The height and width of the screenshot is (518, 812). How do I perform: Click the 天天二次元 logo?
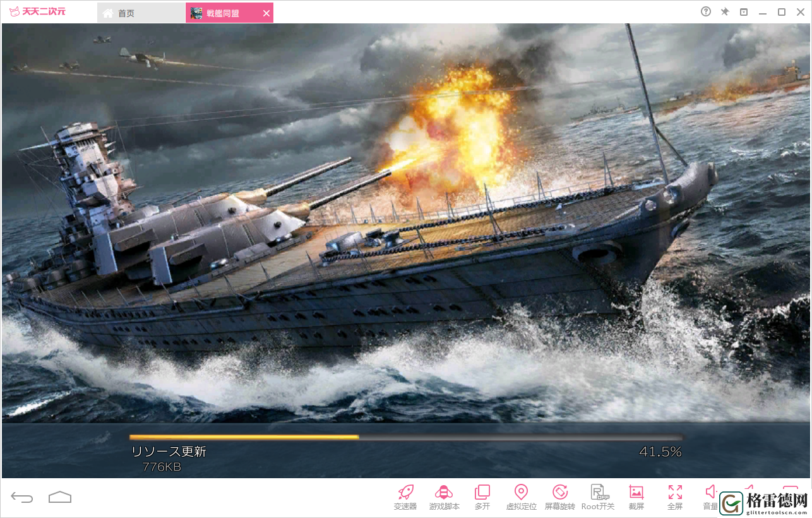pyautogui.click(x=37, y=11)
